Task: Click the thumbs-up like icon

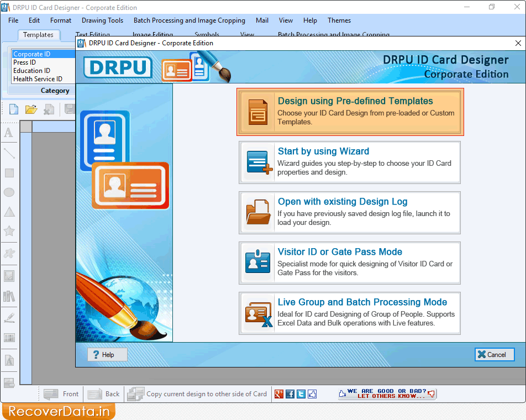Action: 312,394
